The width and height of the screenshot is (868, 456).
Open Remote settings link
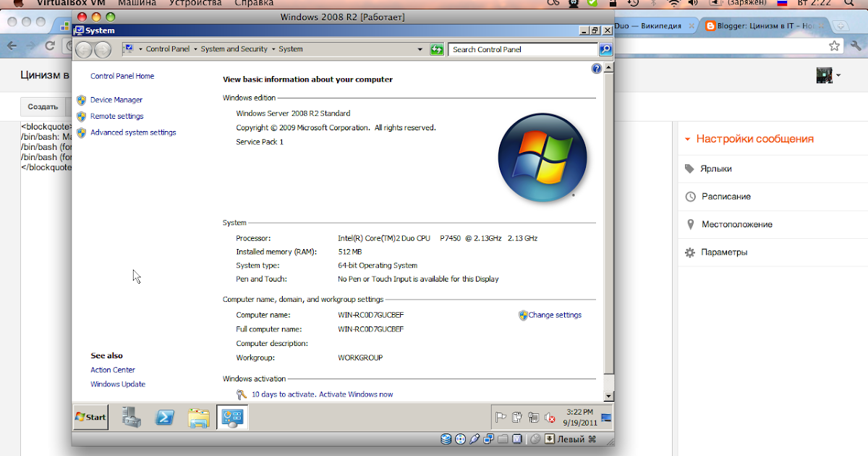click(117, 116)
